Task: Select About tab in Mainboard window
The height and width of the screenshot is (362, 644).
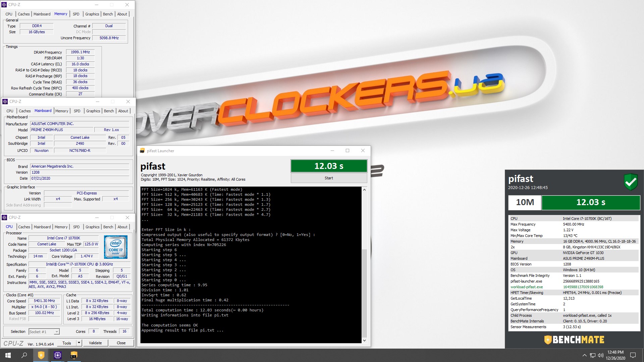Action: tap(123, 111)
